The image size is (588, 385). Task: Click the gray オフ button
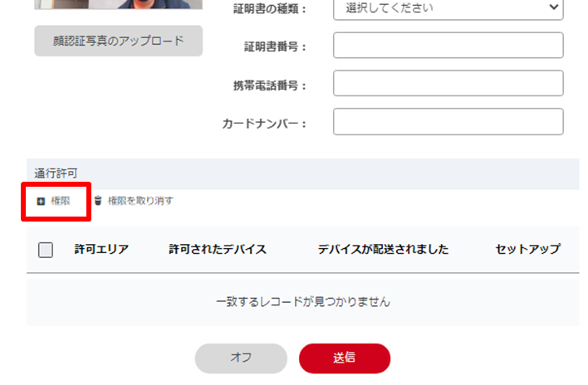coord(241,358)
